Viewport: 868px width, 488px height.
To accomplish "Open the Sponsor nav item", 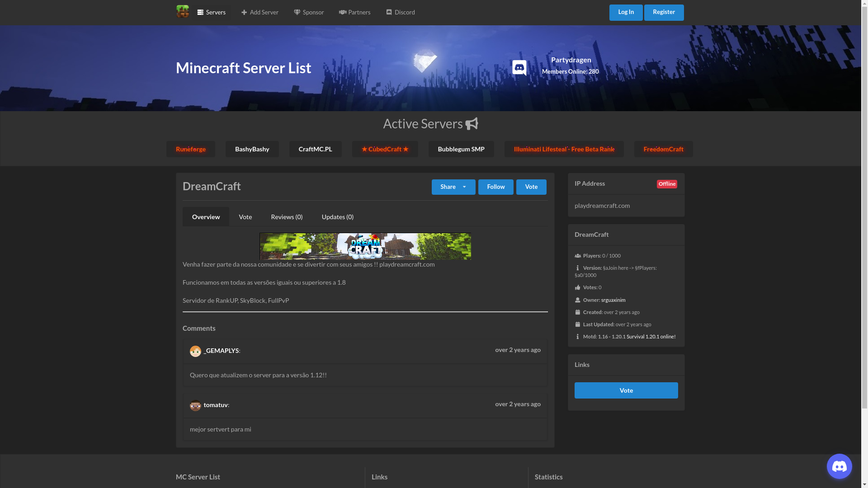I will 309,12.
